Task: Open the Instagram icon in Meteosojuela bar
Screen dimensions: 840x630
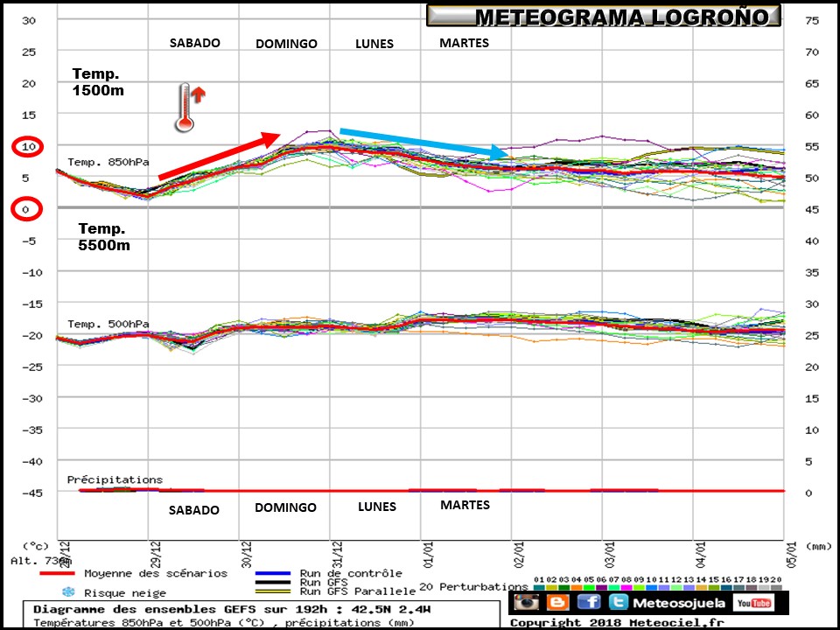Action: [x=527, y=602]
